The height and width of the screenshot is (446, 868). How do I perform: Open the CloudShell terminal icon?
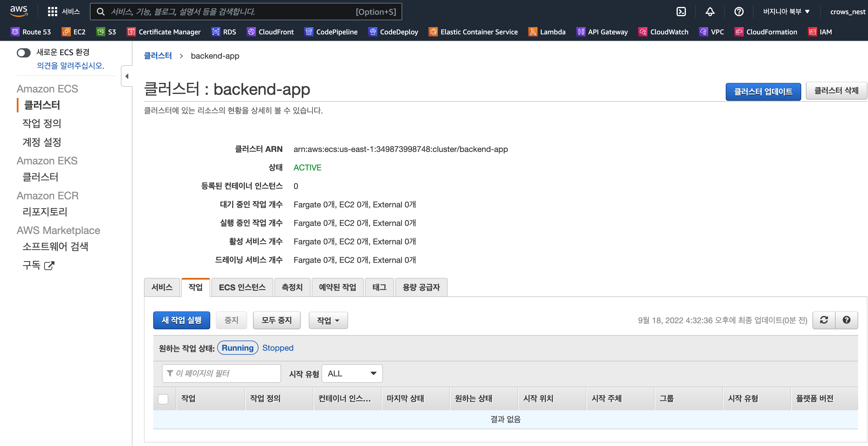pos(681,12)
